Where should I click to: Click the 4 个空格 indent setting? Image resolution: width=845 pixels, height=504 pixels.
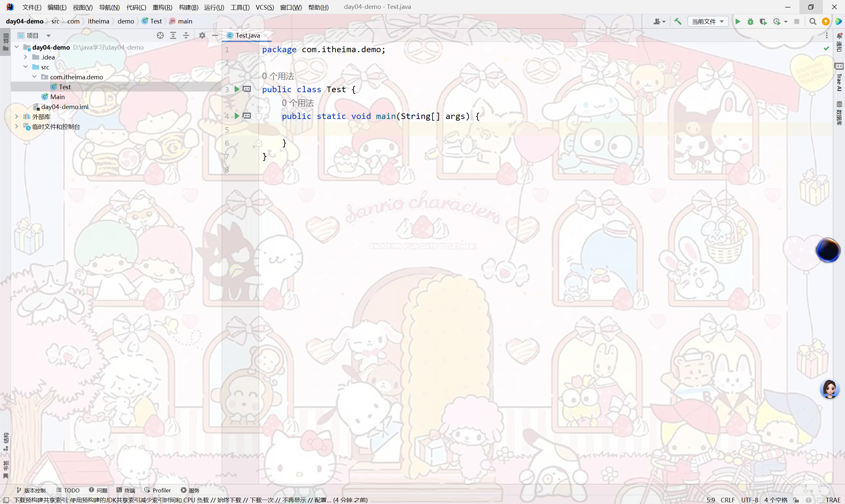(x=776, y=500)
